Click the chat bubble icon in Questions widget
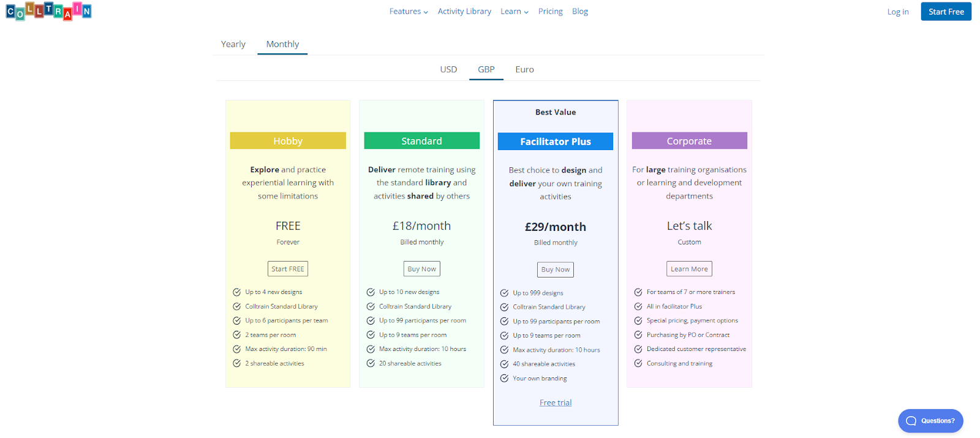Image resolution: width=980 pixels, height=438 pixels. [x=911, y=421]
